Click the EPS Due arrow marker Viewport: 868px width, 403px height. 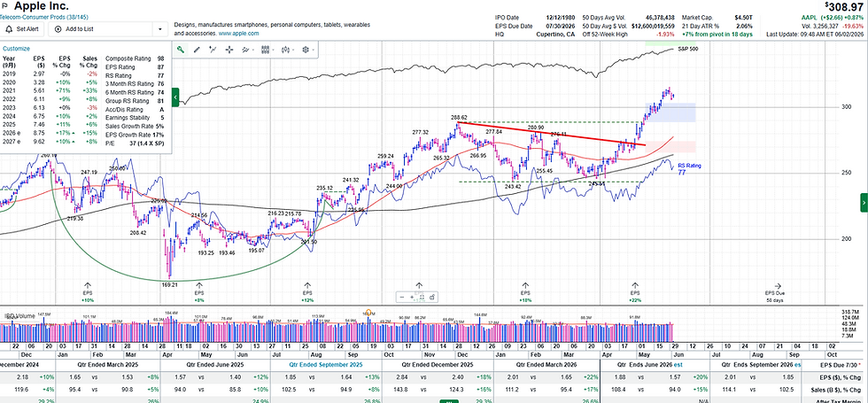(778, 285)
